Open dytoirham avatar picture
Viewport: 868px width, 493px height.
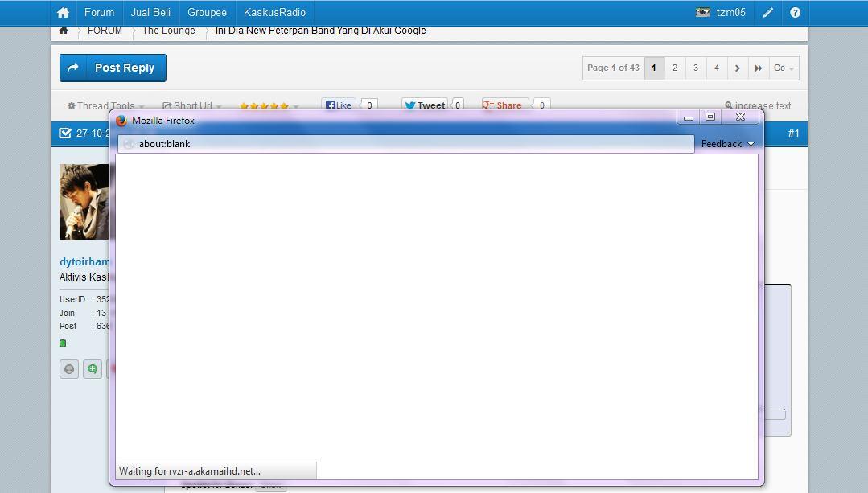[x=84, y=201]
